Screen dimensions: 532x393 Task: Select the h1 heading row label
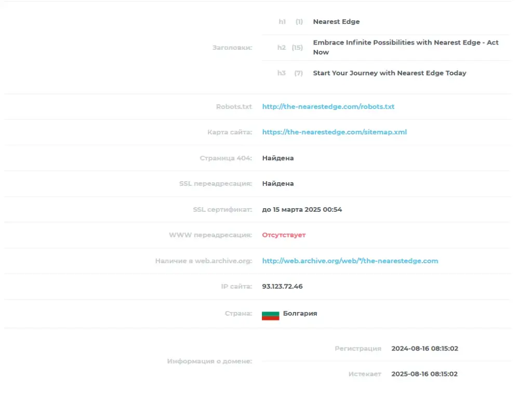[x=282, y=22]
